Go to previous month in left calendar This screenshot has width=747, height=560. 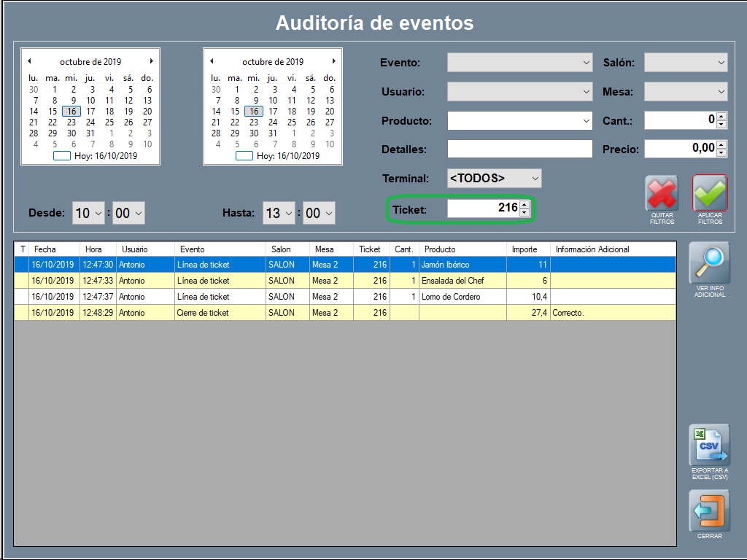coord(29,61)
